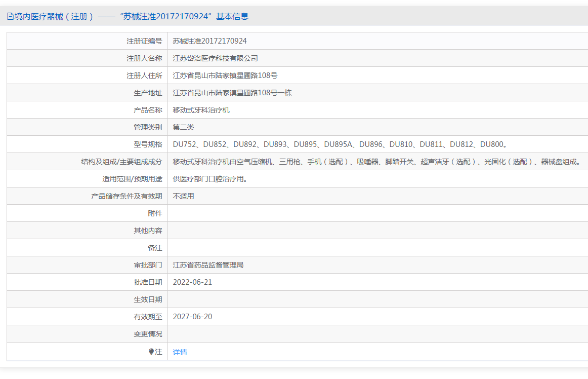Click the registrant address value 星圃路108号
This screenshot has width=588, height=379.
tap(225, 75)
